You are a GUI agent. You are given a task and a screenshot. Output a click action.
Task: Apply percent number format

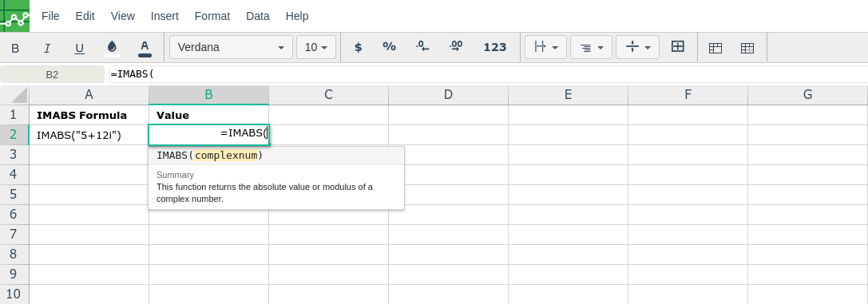(x=389, y=47)
